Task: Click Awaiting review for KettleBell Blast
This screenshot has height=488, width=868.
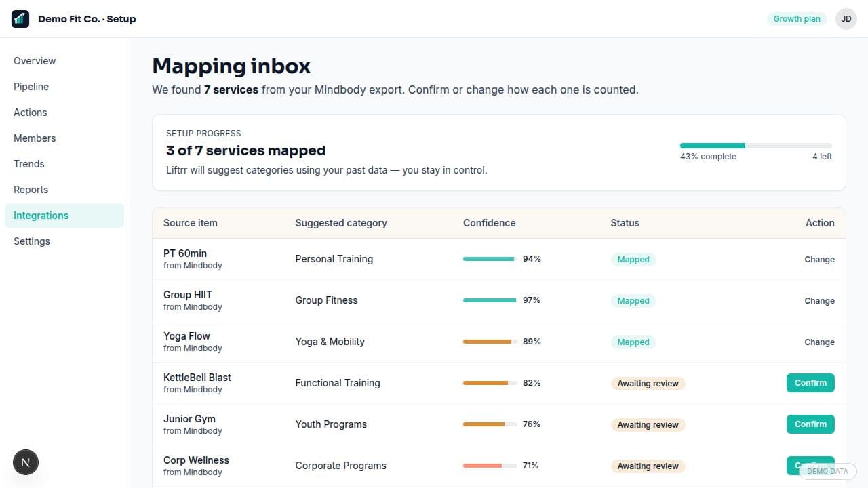Action: [648, 384]
